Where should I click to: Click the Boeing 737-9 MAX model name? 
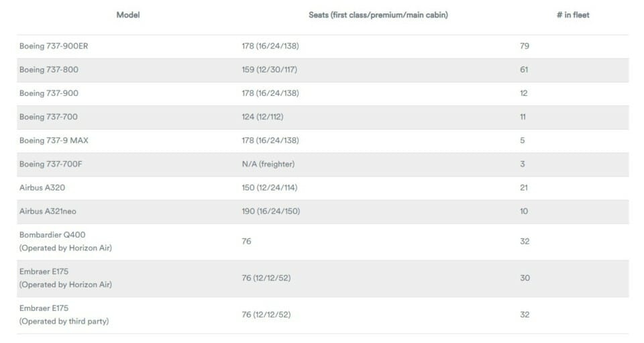[54, 140]
